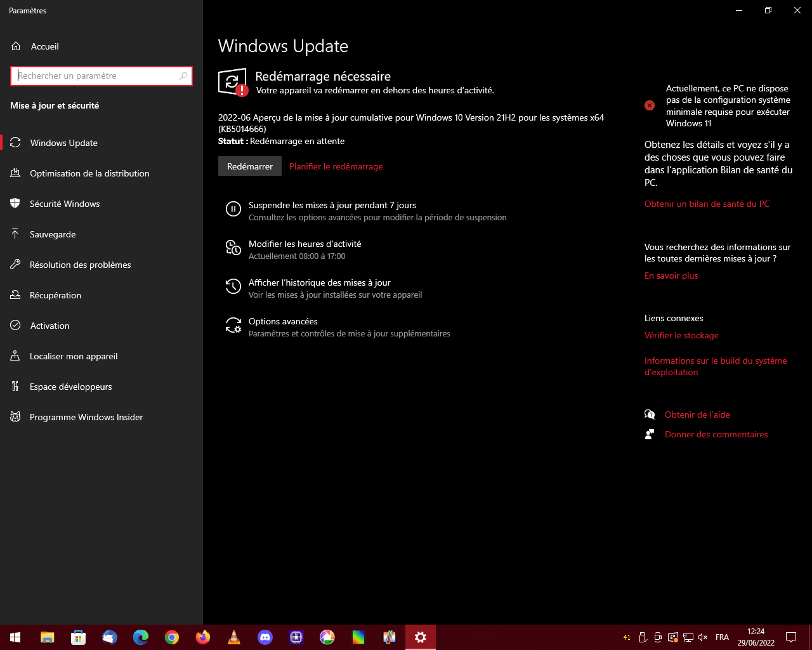This screenshot has width=812, height=650.
Task: Select the Espace développeurs icon
Action: click(x=15, y=387)
